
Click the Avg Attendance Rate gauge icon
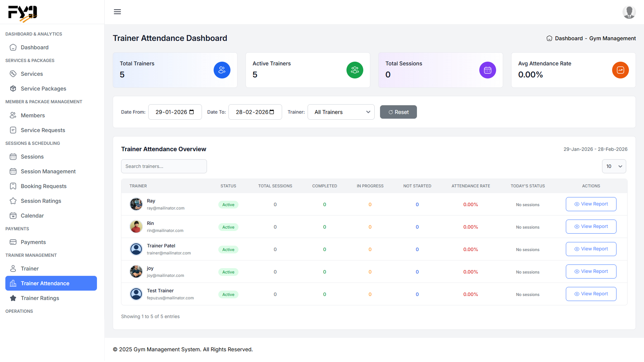pos(620,70)
